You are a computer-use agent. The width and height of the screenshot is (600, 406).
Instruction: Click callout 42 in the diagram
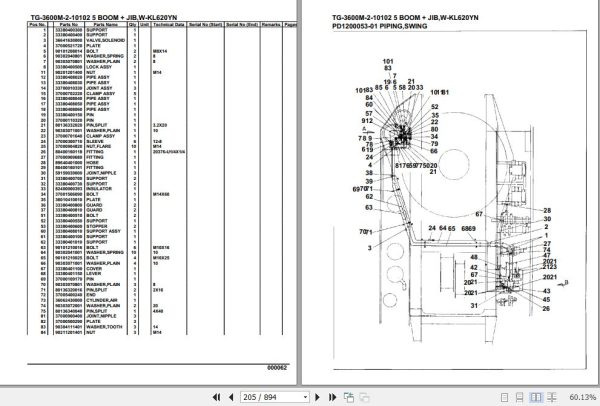(474, 267)
